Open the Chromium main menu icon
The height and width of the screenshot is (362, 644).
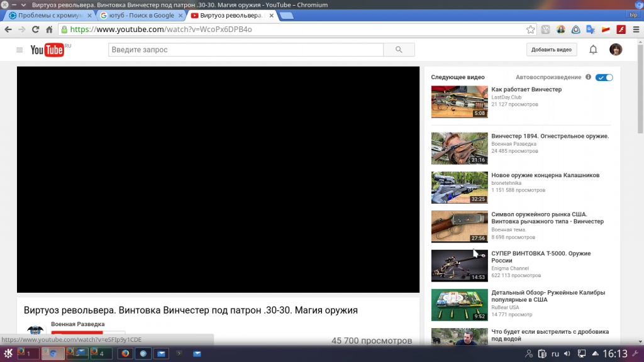(x=636, y=30)
